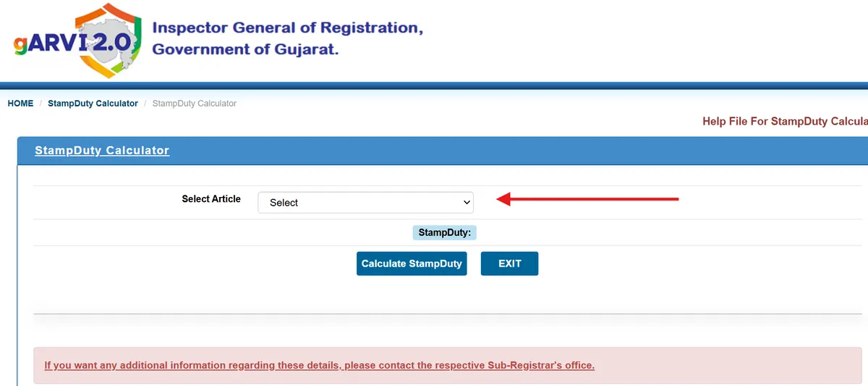Screen dimensions: 868x386
Task: Click the StampDuty result badge
Action: click(x=444, y=232)
